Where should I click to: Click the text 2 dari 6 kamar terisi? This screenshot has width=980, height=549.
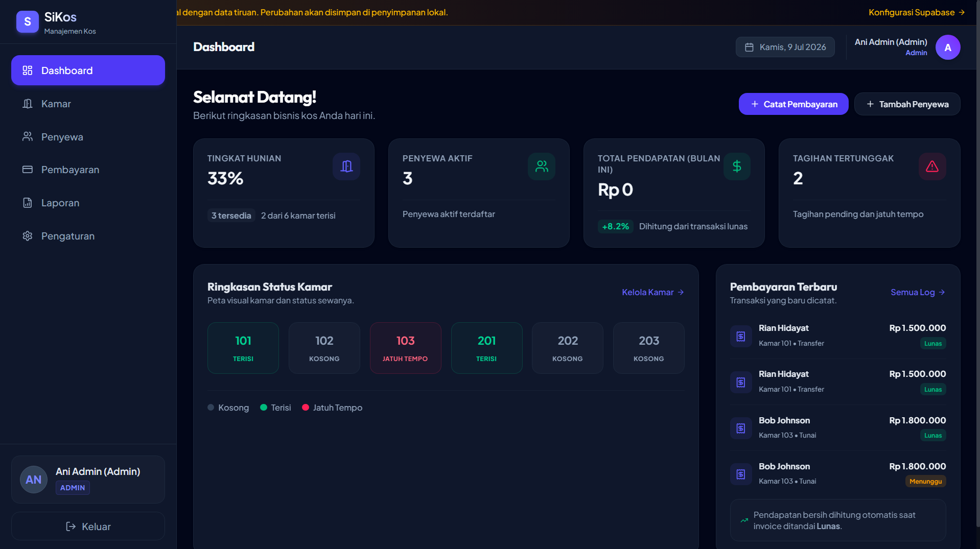(x=298, y=216)
